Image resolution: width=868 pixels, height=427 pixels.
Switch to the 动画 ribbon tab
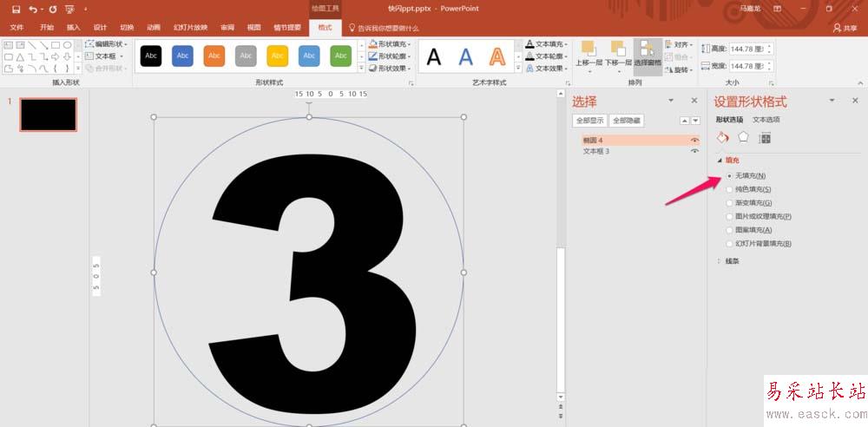pyautogui.click(x=154, y=28)
